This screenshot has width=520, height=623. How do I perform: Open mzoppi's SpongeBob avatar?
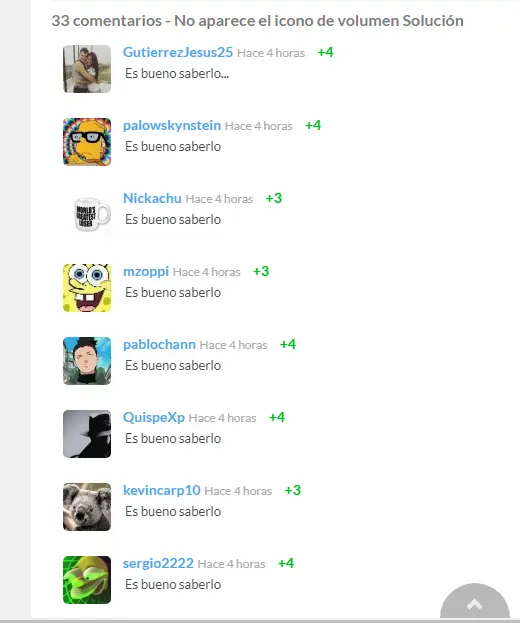tap(87, 288)
